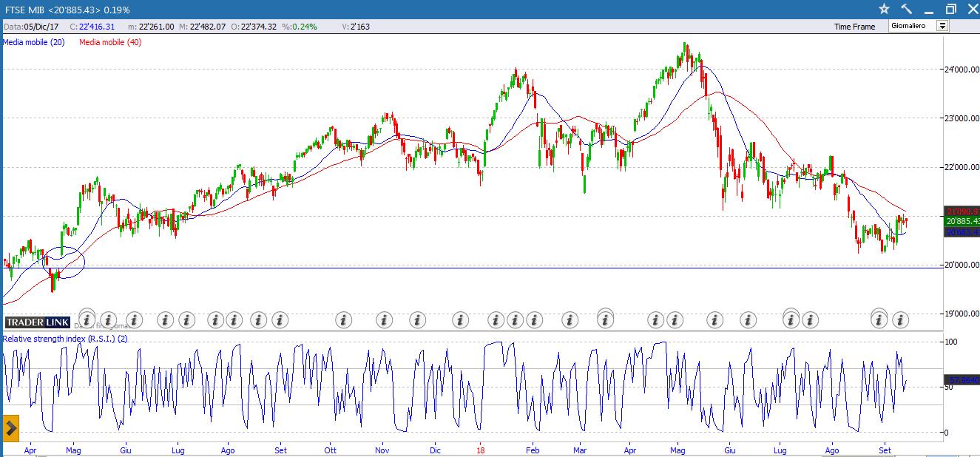Image resolution: width=980 pixels, height=457 pixels.
Task: Click the TRADER LINK logo
Action: (x=37, y=322)
